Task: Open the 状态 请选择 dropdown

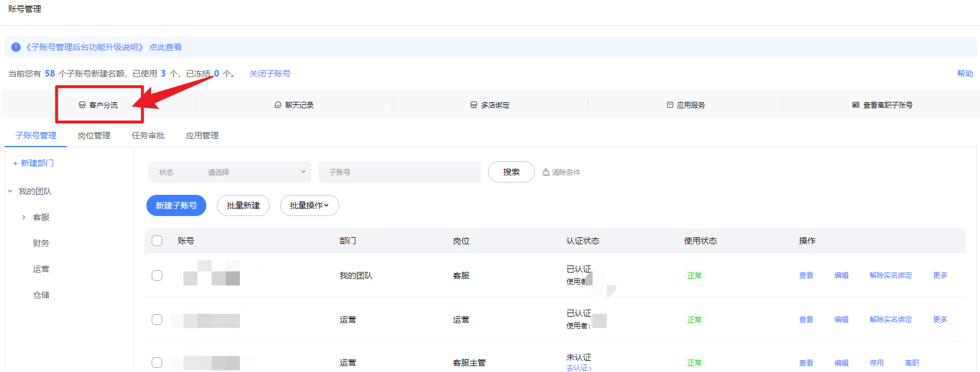Action: coord(230,172)
